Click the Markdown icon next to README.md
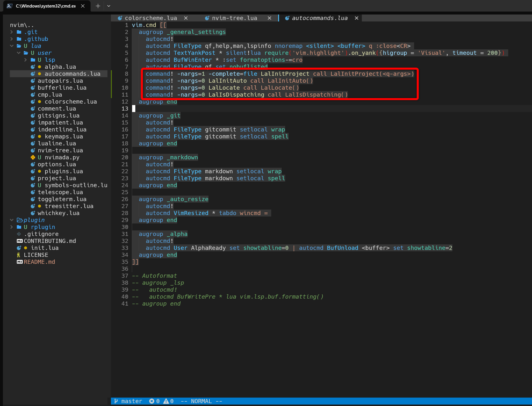532x406 pixels. [19, 262]
